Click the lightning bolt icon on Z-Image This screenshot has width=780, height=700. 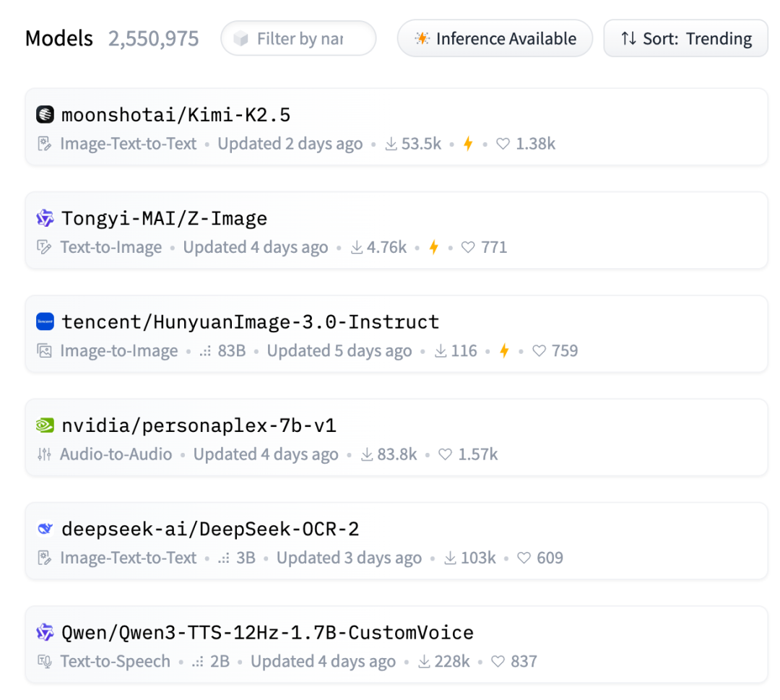tap(433, 247)
